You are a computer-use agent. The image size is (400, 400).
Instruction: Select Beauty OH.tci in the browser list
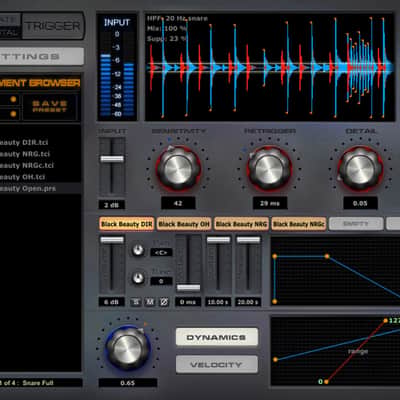41,177
